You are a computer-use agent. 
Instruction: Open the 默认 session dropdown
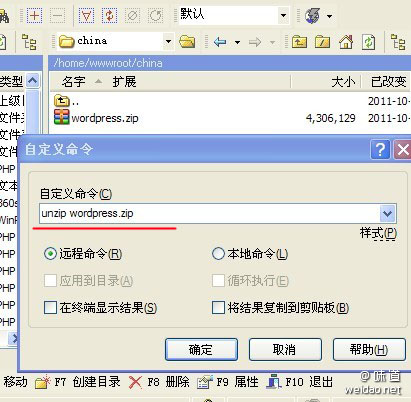coord(283,15)
